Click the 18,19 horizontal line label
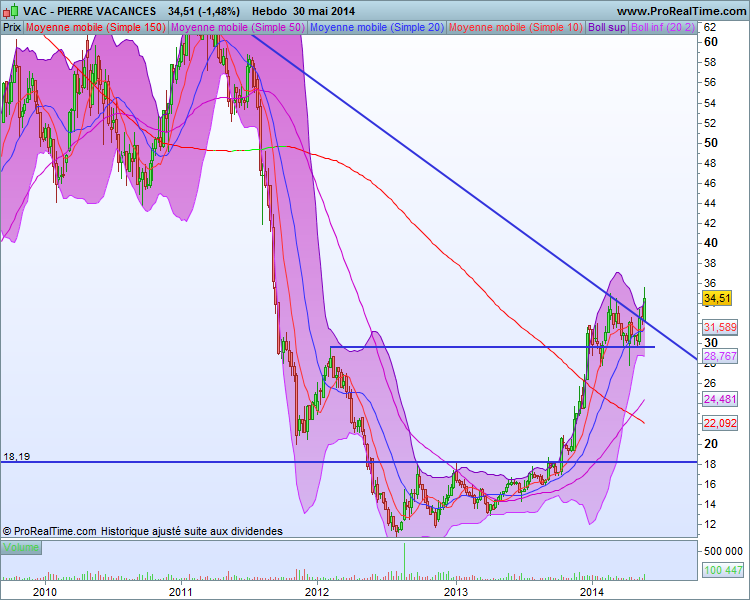 coord(17,456)
